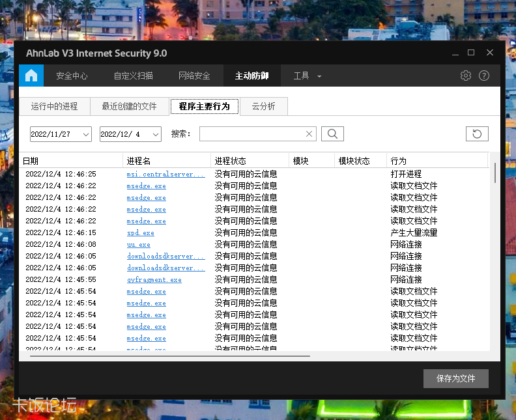Screen dimensions: 516x420
Task: Sort by 模块 column header
Action: (311, 161)
